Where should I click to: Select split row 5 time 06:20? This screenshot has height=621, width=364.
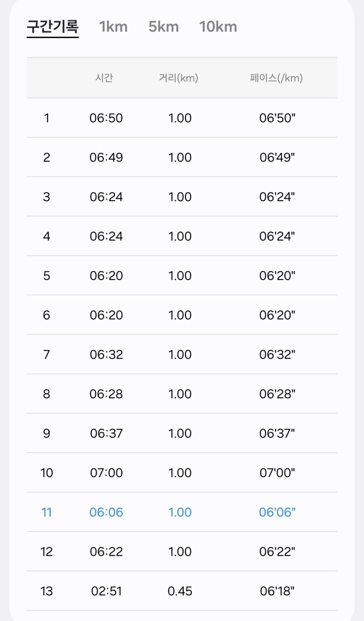coord(106,276)
